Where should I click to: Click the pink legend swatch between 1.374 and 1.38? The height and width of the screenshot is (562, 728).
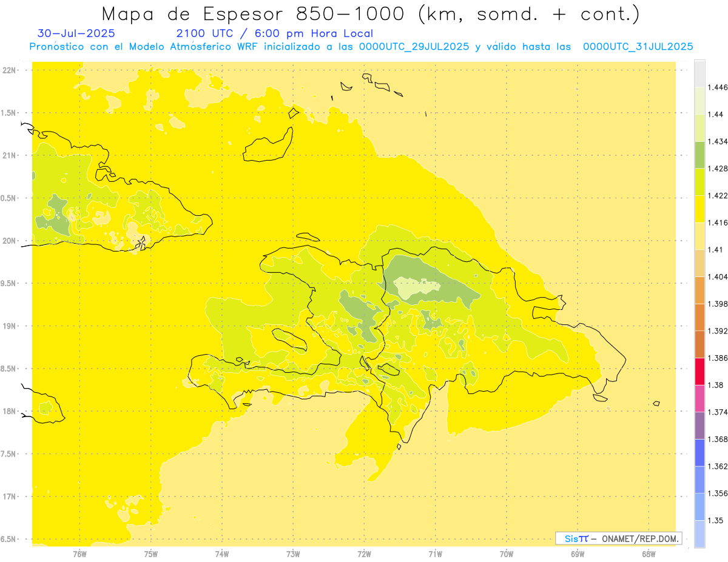pos(699,398)
